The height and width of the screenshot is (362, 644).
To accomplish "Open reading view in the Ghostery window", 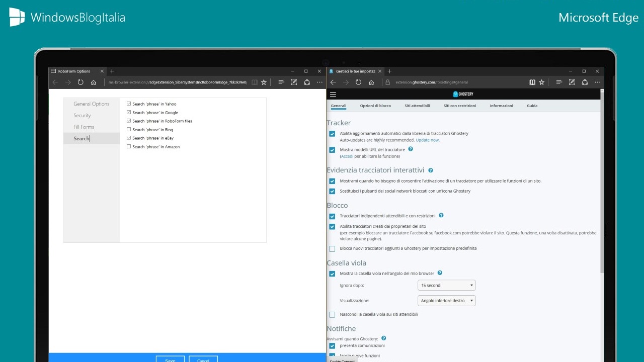I will 532,82.
